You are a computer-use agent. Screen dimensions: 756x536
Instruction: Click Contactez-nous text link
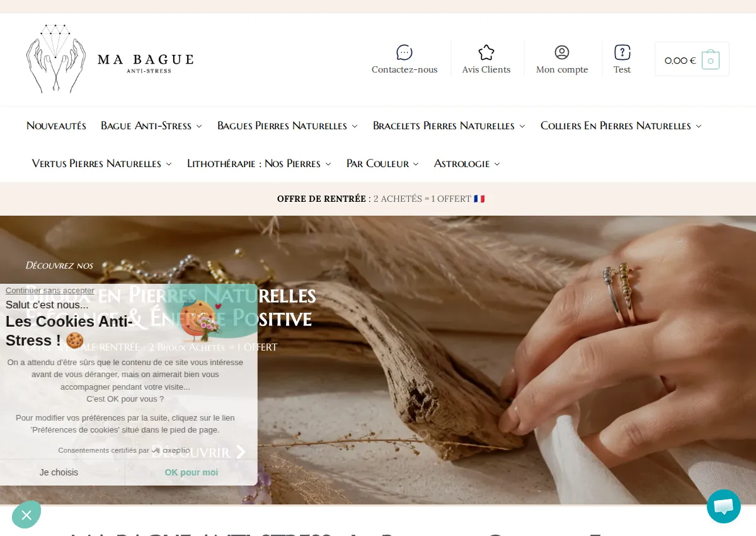(x=404, y=69)
